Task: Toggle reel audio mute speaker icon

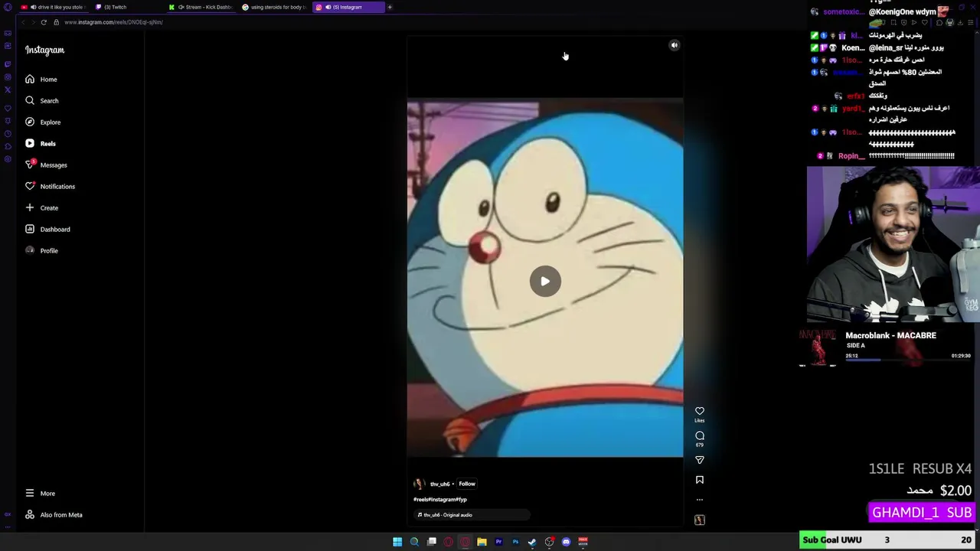Action: tap(675, 45)
